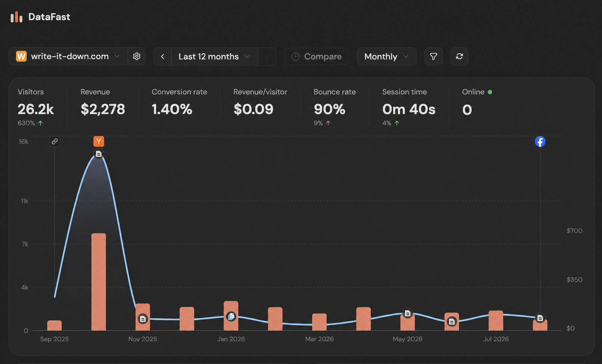Open the Monthly interval dropdown
Viewport: 602px width, 364px height.
click(387, 56)
